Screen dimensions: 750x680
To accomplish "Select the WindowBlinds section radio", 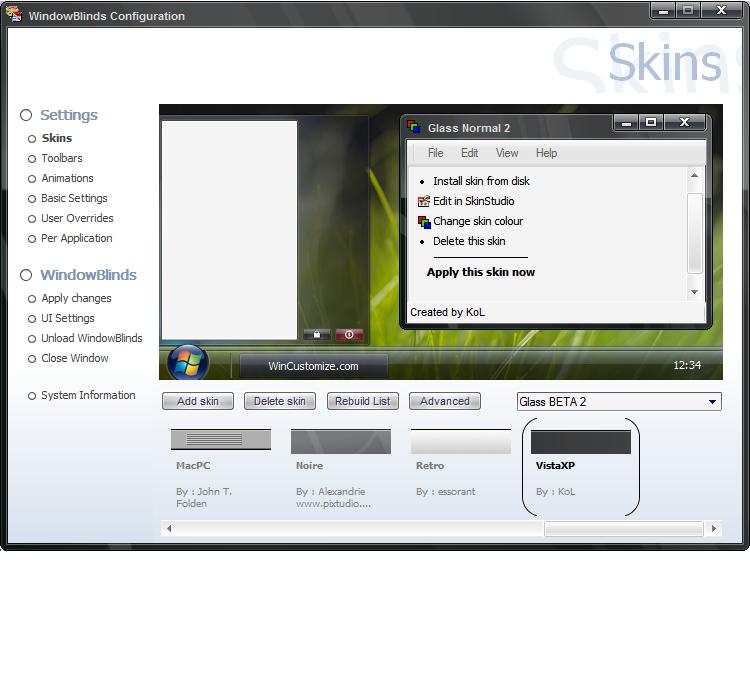I will pos(26,275).
